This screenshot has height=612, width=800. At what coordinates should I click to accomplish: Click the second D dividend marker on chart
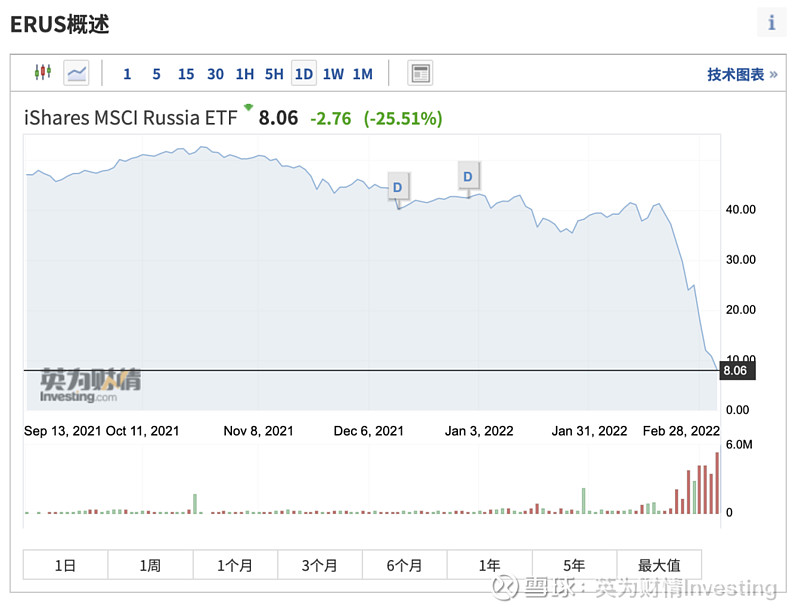pos(467,176)
